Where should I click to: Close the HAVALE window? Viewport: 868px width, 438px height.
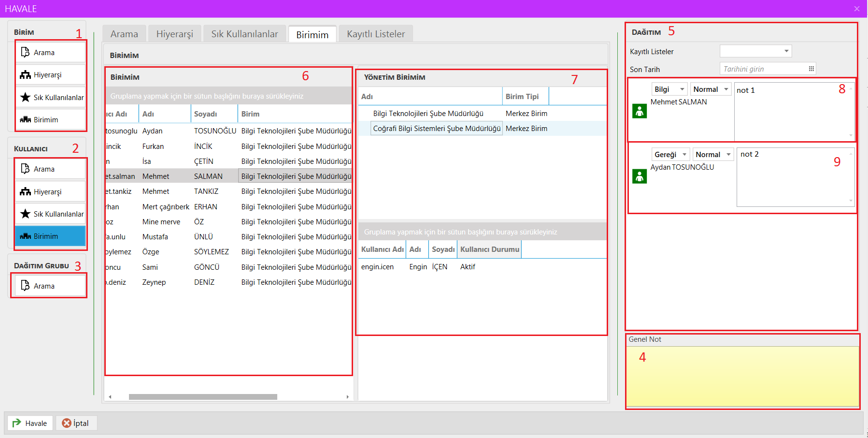857,9
